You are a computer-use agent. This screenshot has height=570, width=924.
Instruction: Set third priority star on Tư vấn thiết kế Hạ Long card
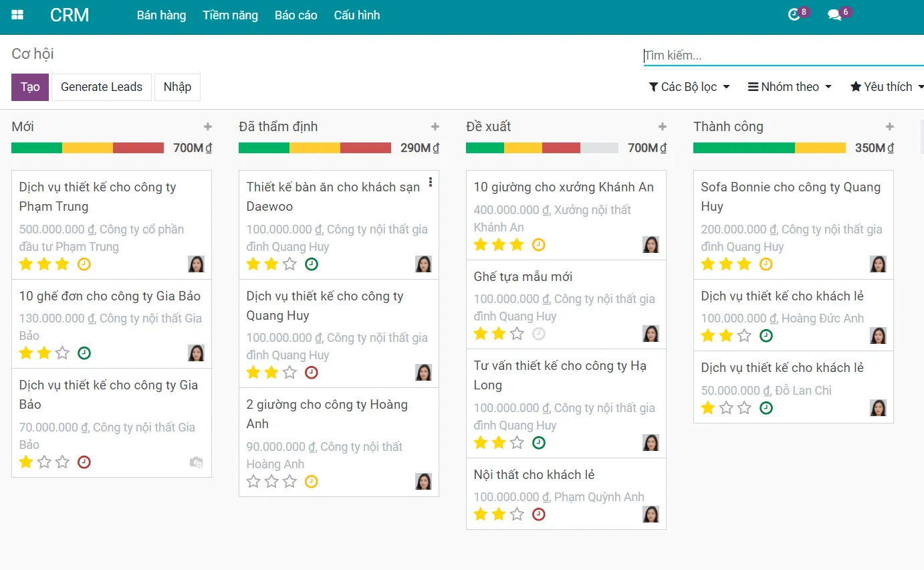pos(517,442)
